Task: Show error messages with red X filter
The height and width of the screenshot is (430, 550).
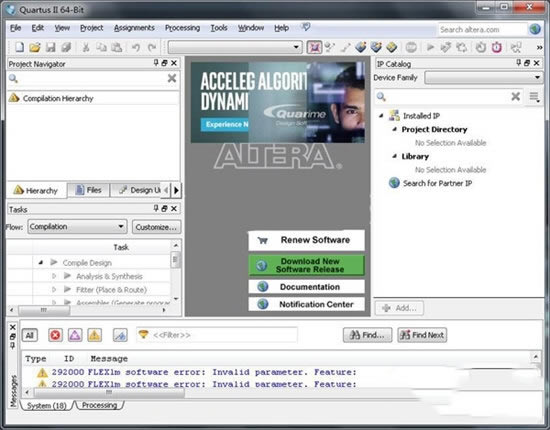Action: pos(55,335)
